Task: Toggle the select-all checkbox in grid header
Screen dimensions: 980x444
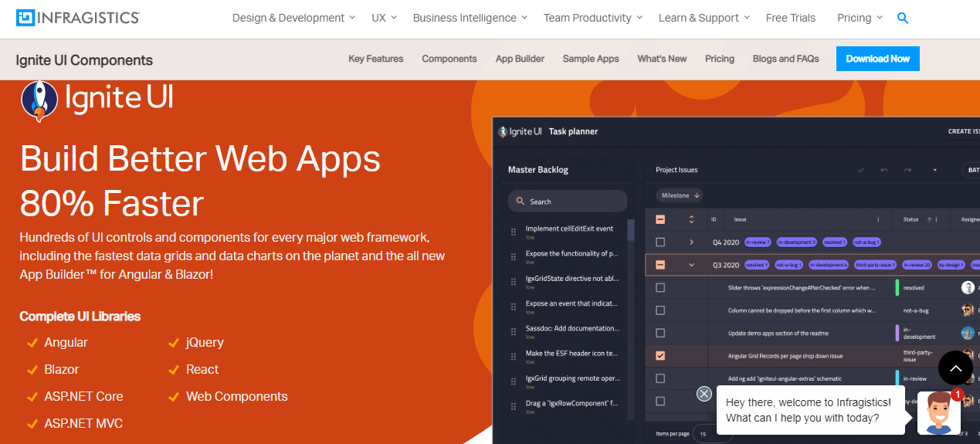Action: point(660,219)
